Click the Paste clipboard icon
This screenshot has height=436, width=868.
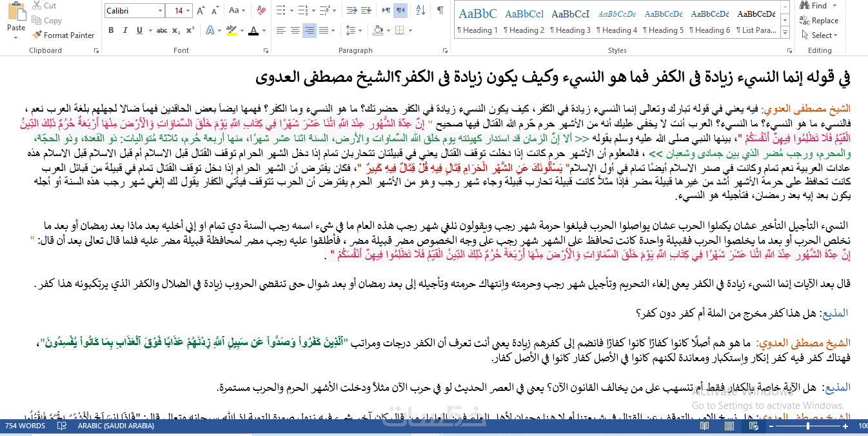point(16,11)
